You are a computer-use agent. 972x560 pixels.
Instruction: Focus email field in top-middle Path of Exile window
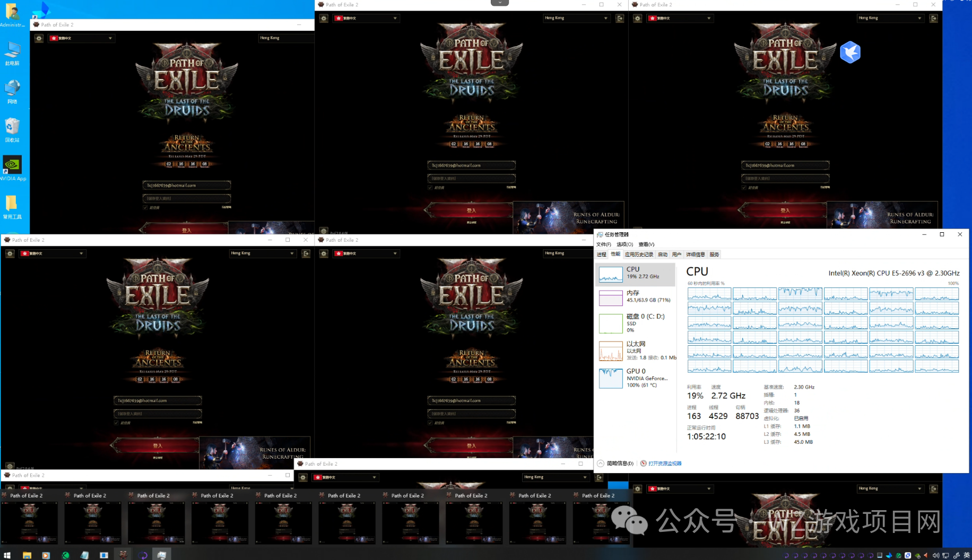[x=471, y=165]
